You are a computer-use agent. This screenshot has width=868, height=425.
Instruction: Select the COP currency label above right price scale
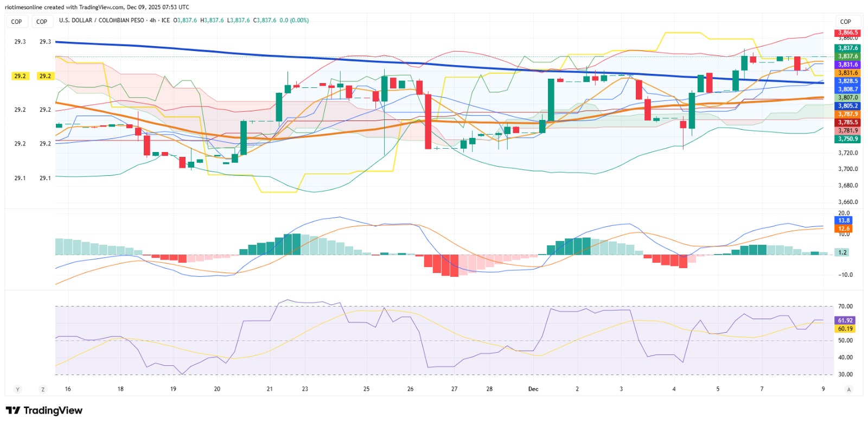[845, 22]
